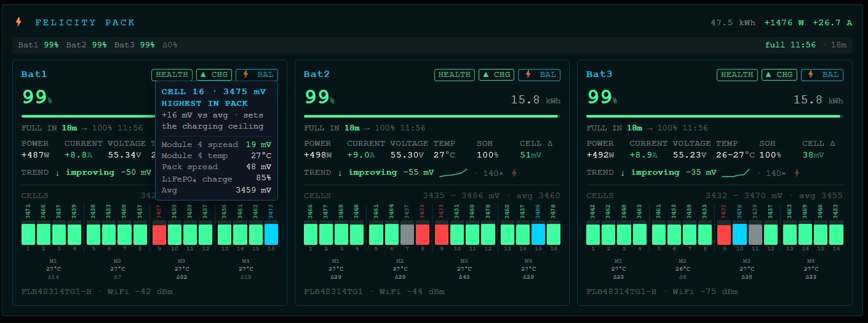
Task: Click the Bat2 M3 Δ43 module label
Action: pyautogui.click(x=464, y=277)
